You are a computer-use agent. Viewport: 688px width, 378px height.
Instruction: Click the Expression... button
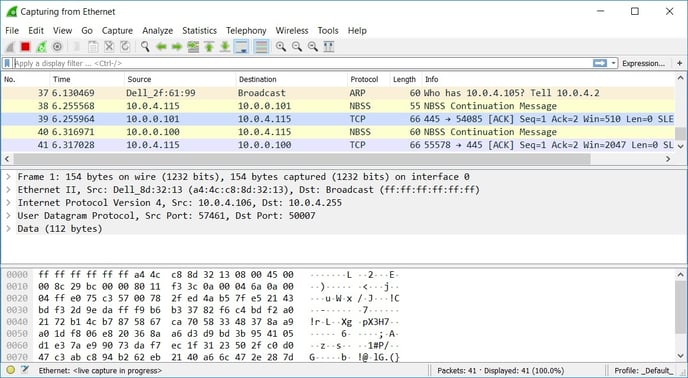click(643, 63)
